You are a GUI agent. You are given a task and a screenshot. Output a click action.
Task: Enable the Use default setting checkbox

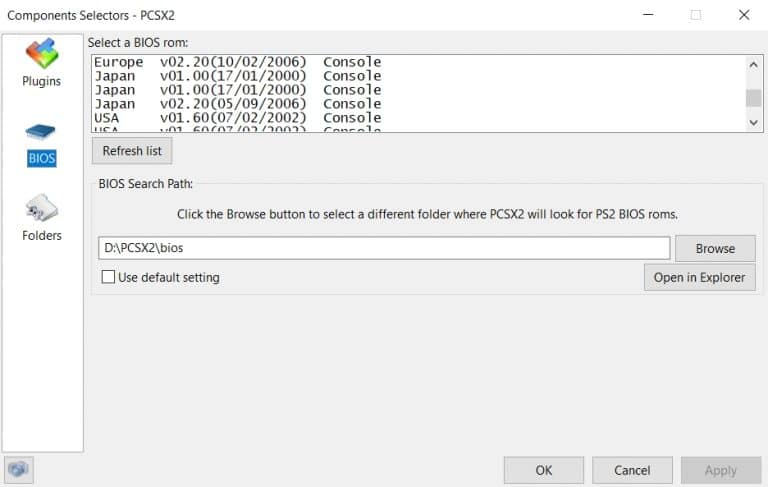pos(108,277)
